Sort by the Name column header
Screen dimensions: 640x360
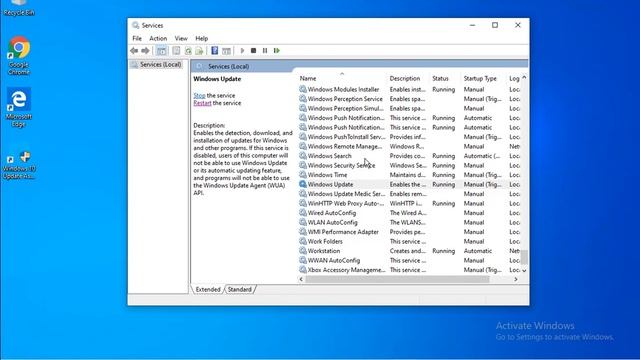pyautogui.click(x=342, y=78)
